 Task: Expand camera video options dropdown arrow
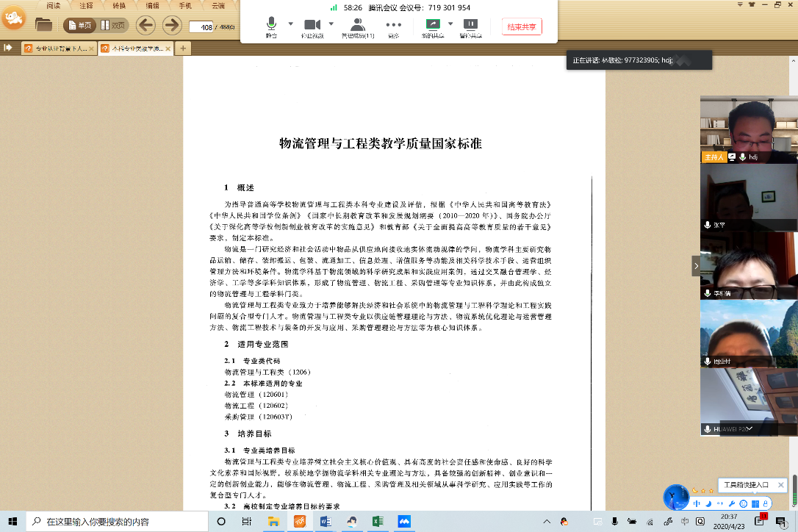(x=331, y=24)
